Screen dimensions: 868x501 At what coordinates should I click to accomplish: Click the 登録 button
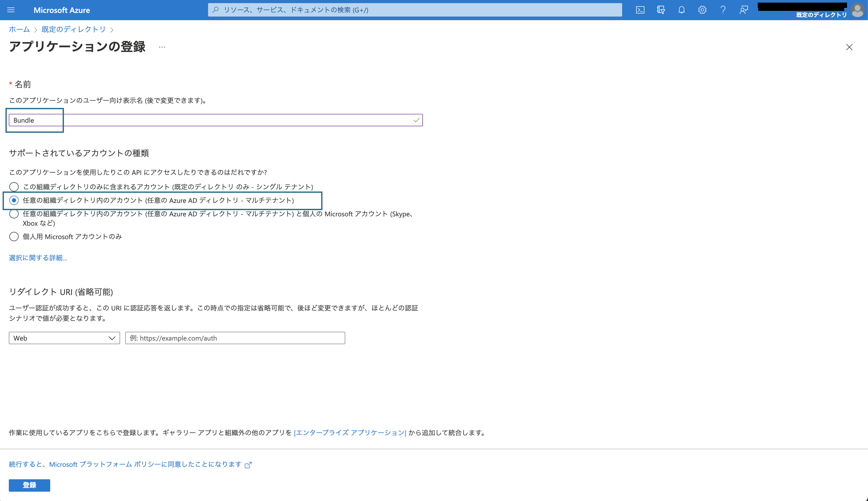pos(29,485)
